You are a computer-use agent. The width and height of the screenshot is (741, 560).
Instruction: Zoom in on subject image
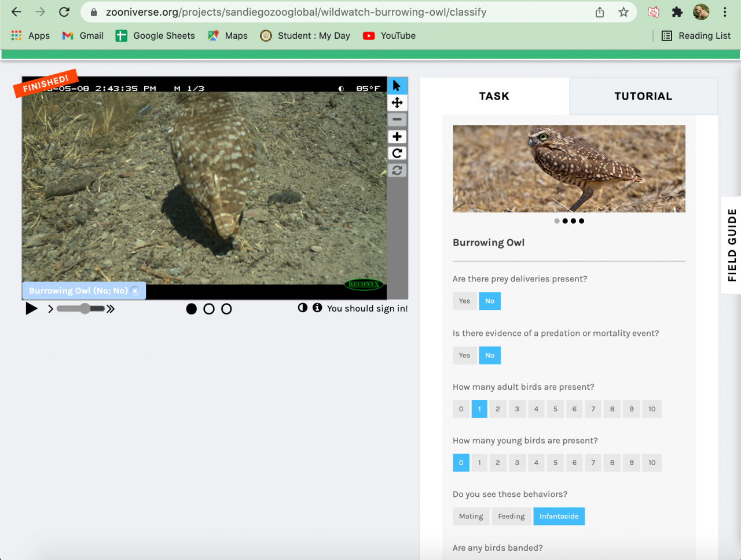click(x=397, y=137)
